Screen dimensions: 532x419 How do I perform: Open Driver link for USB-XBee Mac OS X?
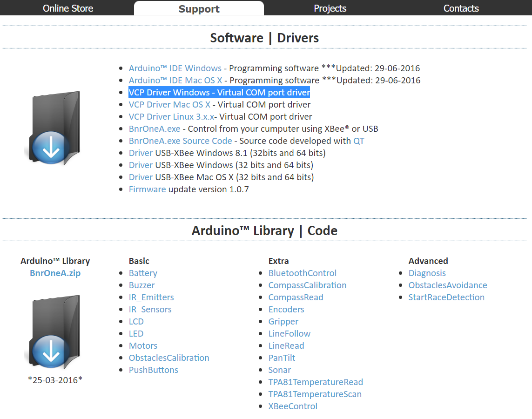pos(141,177)
